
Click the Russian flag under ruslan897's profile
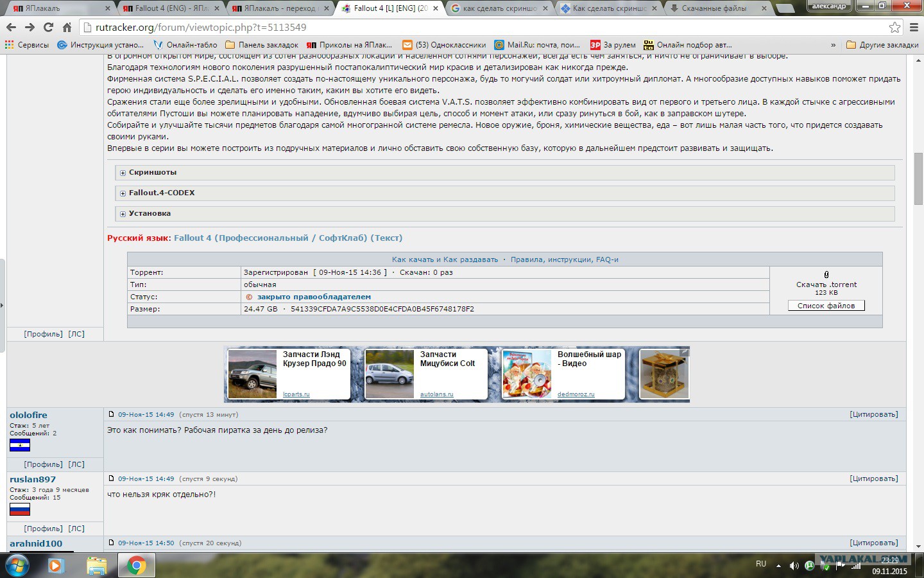(20, 509)
